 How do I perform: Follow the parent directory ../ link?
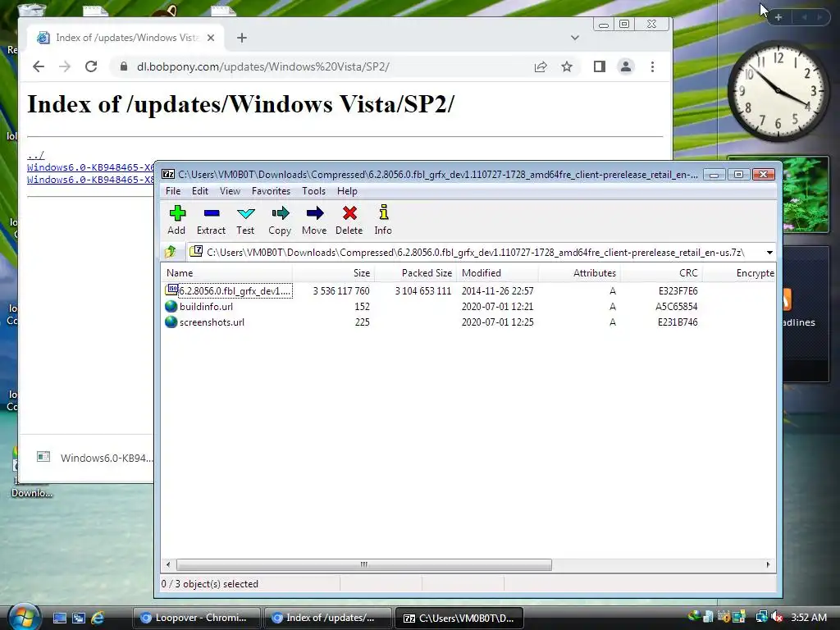(x=36, y=155)
